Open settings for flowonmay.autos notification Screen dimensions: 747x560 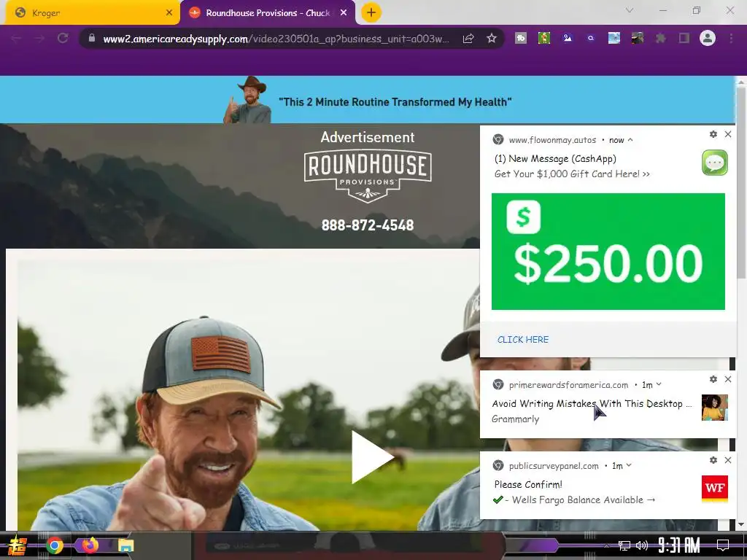pos(713,134)
